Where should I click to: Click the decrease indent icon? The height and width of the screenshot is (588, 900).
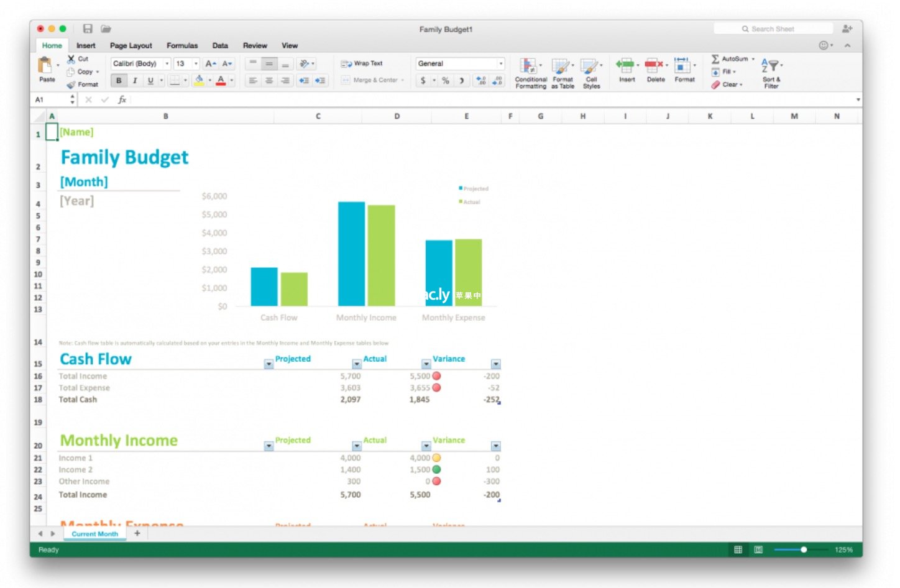(x=304, y=80)
